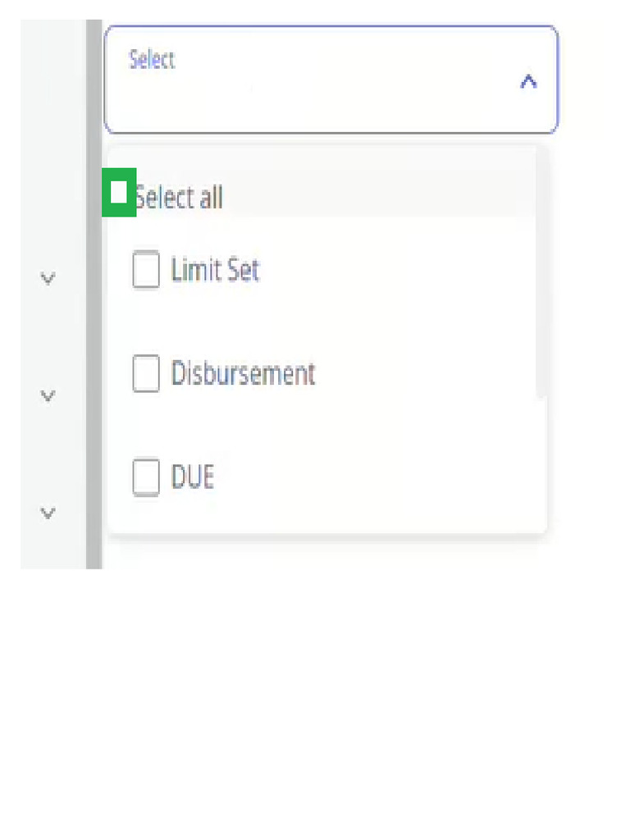This screenshot has height=840, width=630.
Task: Tick the Select all checkbox
Action: 119,193
